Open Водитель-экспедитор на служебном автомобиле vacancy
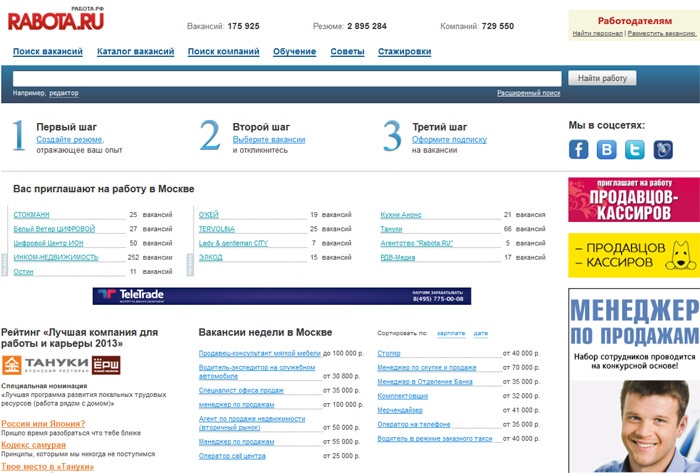The height and width of the screenshot is (473, 700). pos(257,372)
